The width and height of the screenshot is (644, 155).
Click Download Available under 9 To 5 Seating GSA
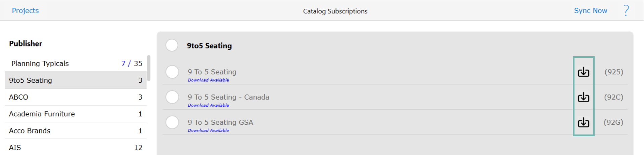point(208,130)
